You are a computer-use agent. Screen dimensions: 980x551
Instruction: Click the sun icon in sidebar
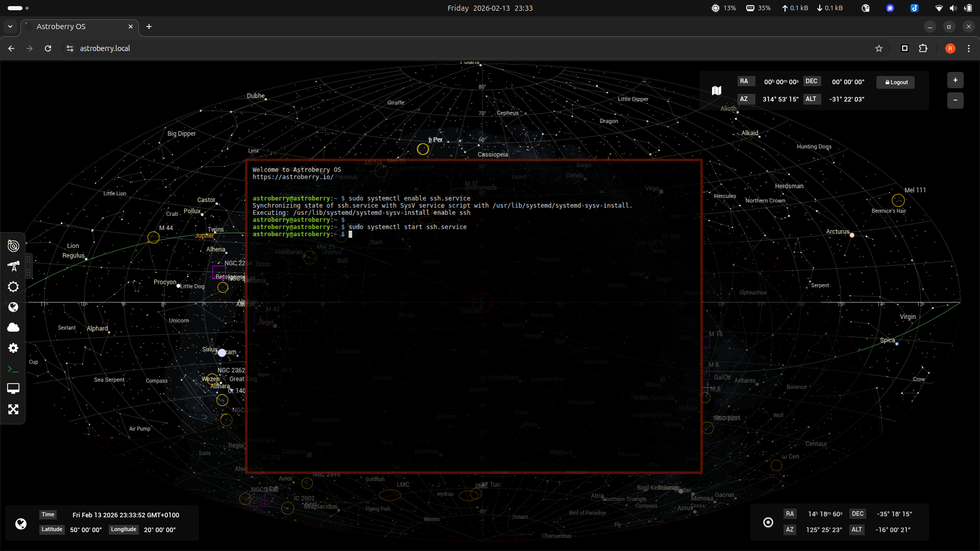[13, 287]
